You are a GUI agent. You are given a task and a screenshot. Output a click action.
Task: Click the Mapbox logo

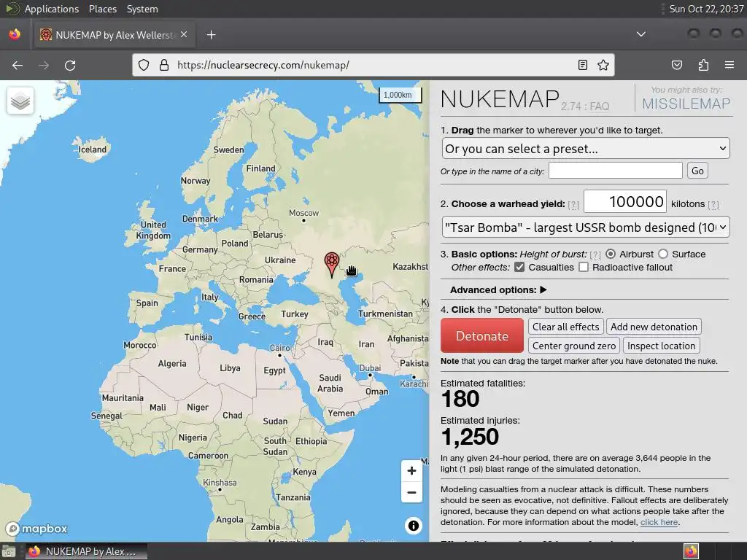click(x=36, y=529)
